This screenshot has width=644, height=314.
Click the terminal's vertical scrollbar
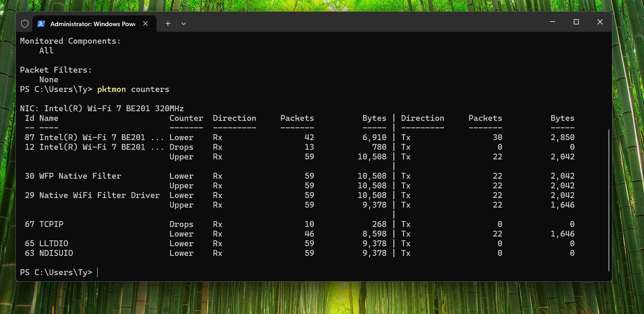[x=608, y=200]
